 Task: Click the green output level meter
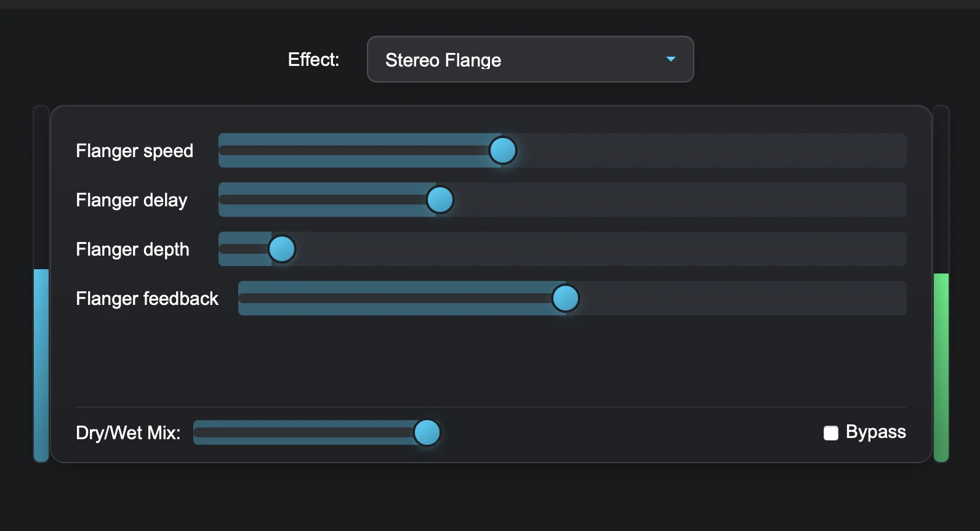click(x=941, y=367)
